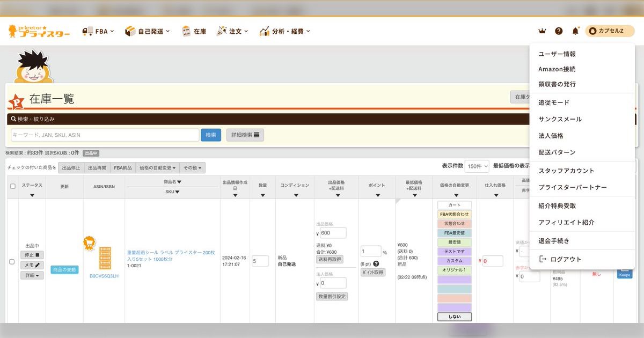The image size is (644, 338).
Task: Expand the 価格の自動変更 bulk action dropdown
Action: pyautogui.click(x=157, y=168)
